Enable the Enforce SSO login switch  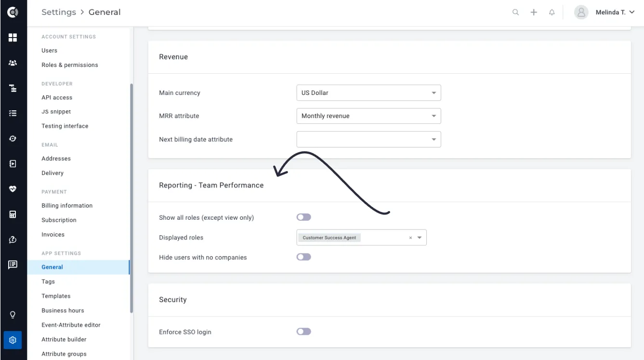point(304,332)
